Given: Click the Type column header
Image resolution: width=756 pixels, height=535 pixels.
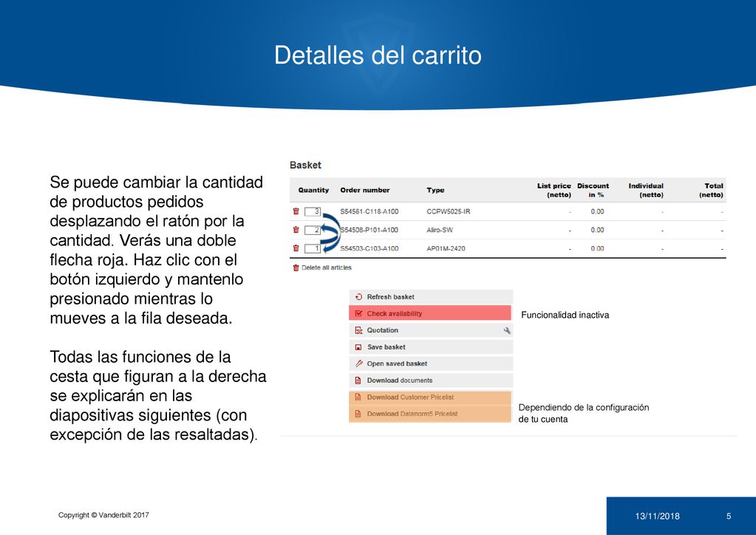Looking at the screenshot, I should [x=435, y=191].
